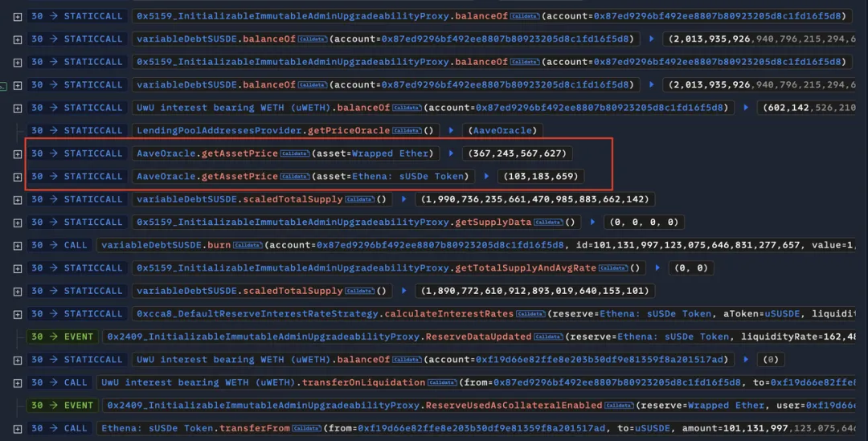868x441 pixels.
Task: Toggle output arrow for getPriceOracle result
Action: 451,131
